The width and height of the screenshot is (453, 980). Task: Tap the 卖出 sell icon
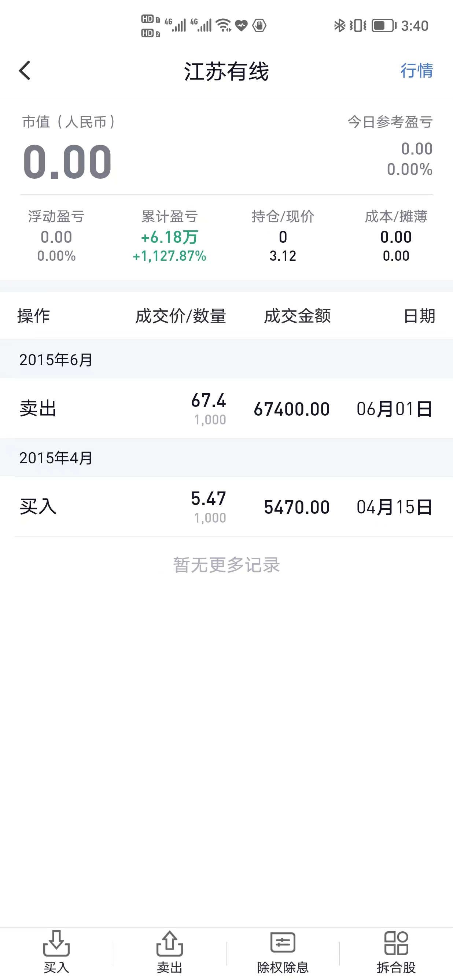point(169,944)
